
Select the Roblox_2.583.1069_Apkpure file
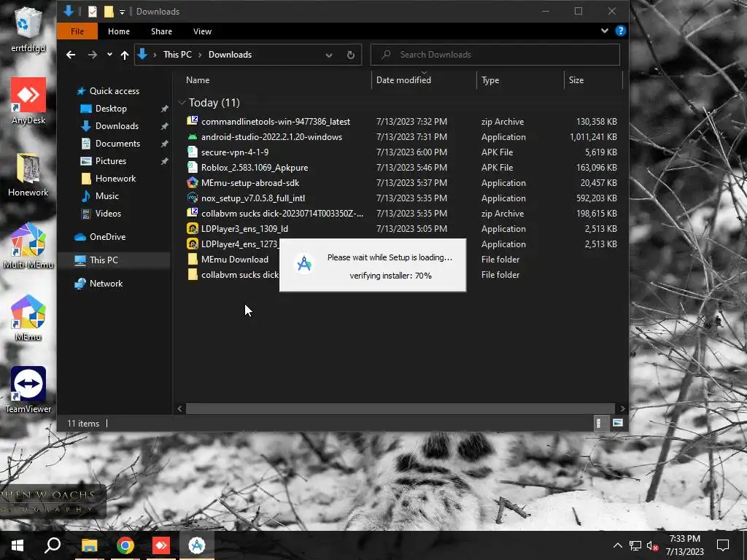(255, 168)
